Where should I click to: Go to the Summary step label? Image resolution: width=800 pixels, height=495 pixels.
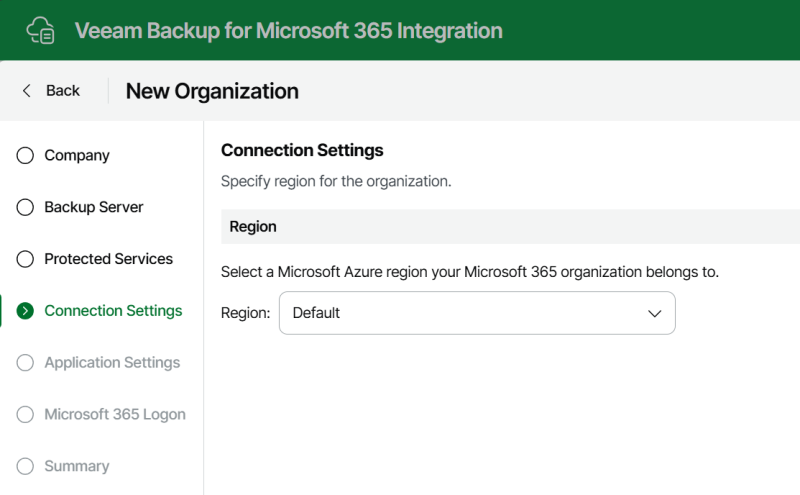pos(77,466)
